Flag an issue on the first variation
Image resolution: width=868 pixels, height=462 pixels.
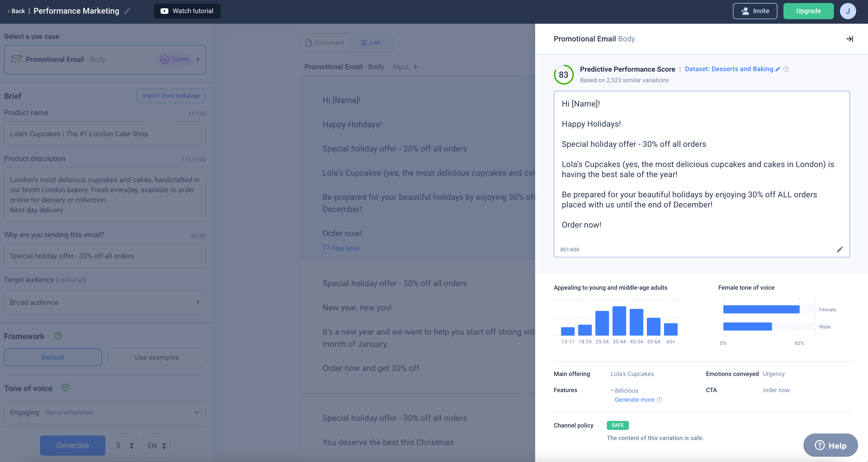coord(341,248)
